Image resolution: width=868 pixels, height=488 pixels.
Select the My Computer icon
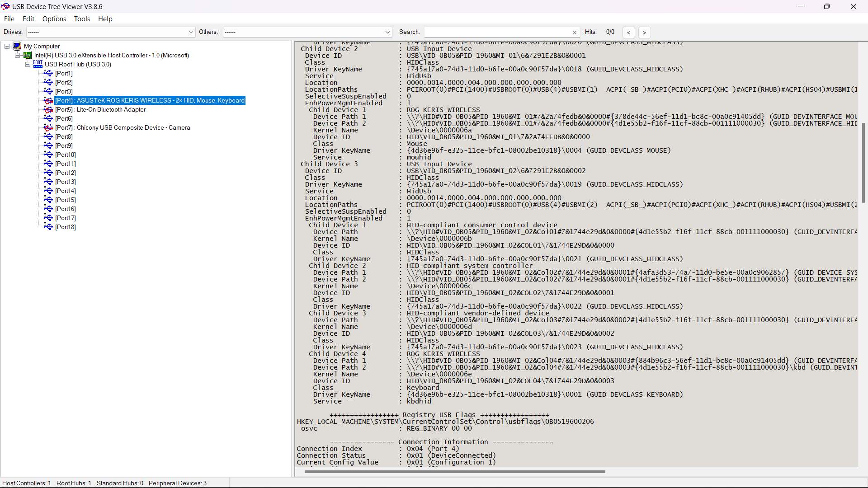click(x=17, y=46)
